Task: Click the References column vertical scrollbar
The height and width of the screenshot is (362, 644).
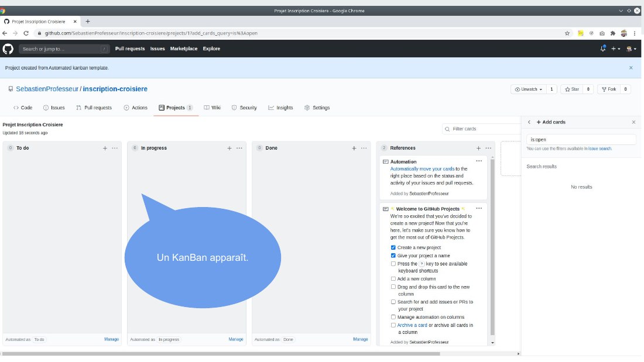Action: pos(492,246)
